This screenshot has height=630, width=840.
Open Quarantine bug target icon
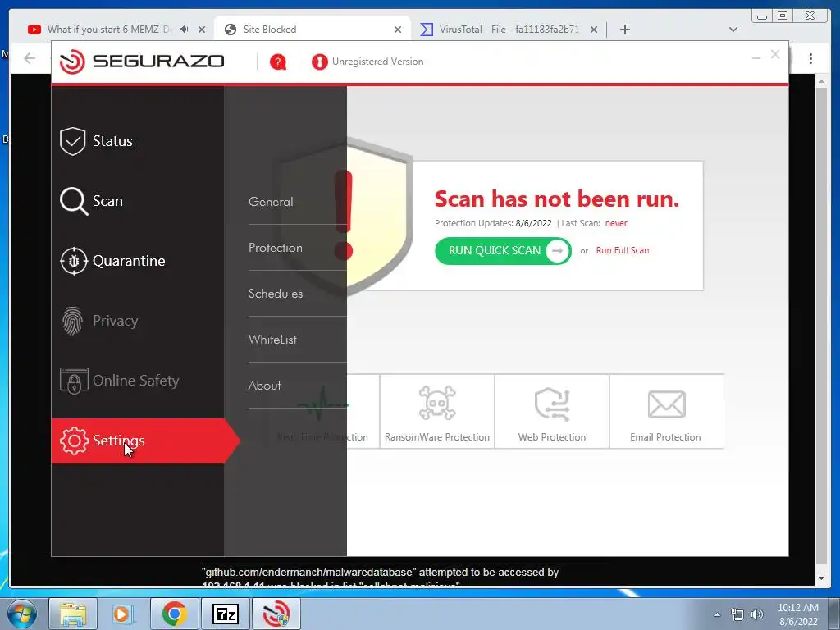coord(73,261)
